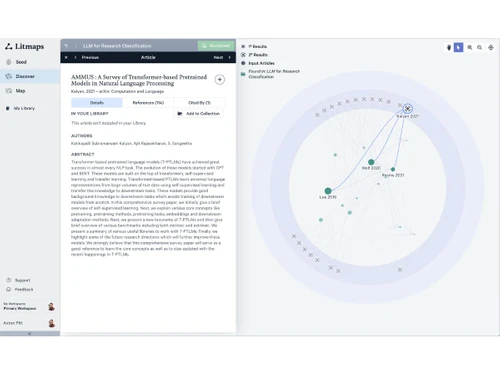Select the pan hand tool
The width and height of the screenshot is (500, 375).
449,48
